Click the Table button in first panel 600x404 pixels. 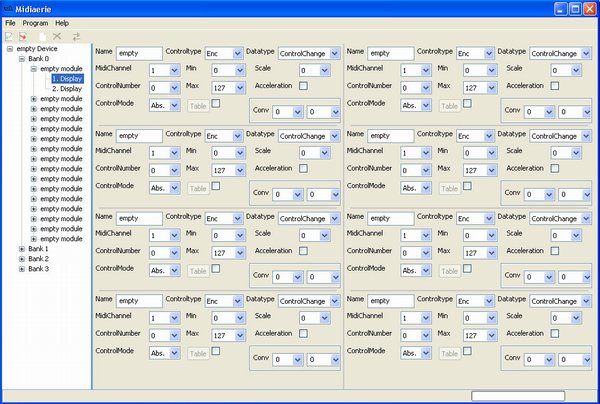[x=197, y=104]
